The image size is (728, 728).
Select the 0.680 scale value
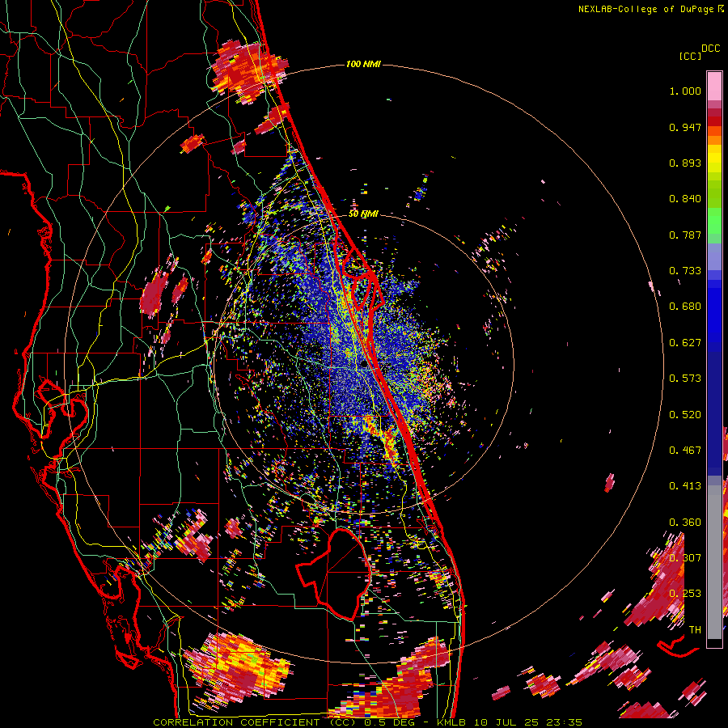(685, 307)
